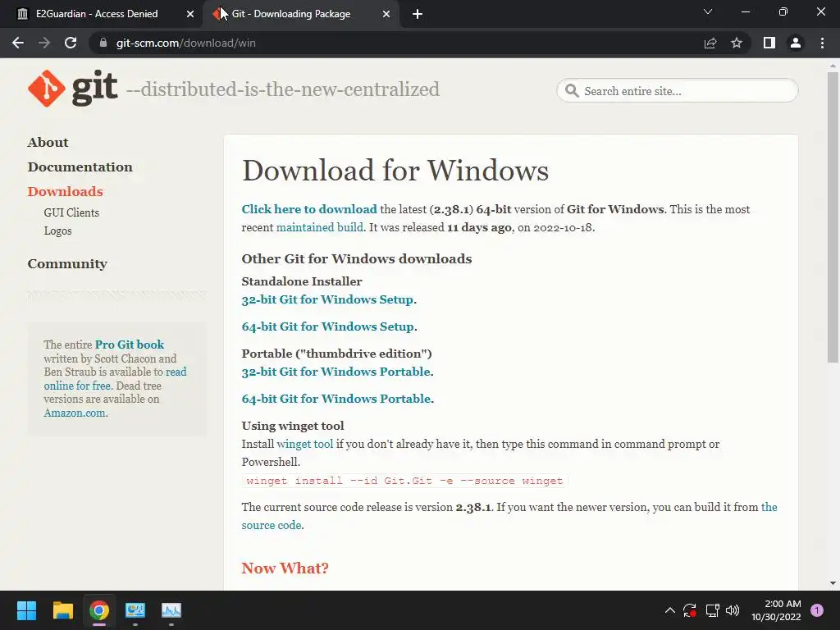Image resolution: width=840 pixels, height=630 pixels.
Task: Open the Chrome profile avatar
Action: coord(796,43)
